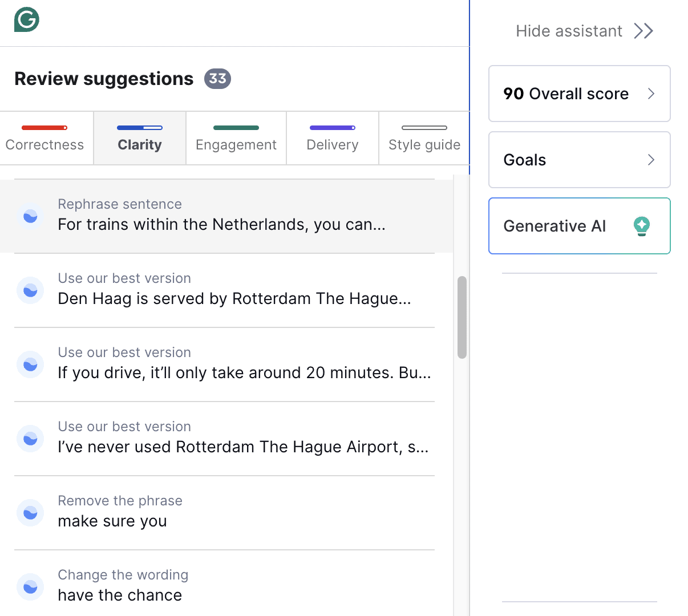The width and height of the screenshot is (688, 616).
Task: Open the Generative AI panel
Action: [x=555, y=226]
